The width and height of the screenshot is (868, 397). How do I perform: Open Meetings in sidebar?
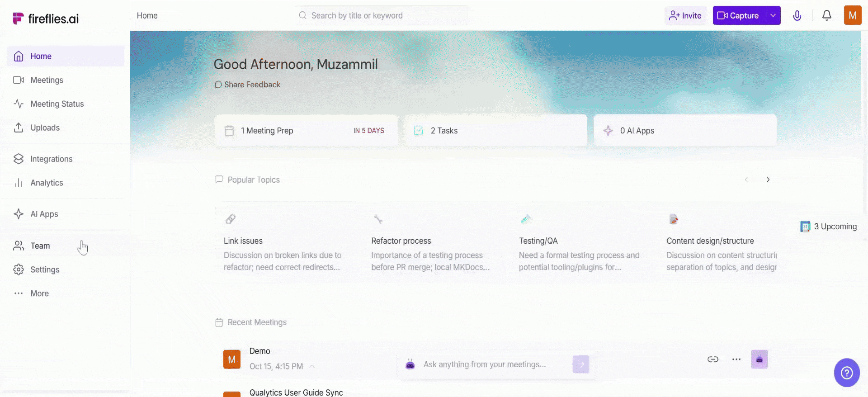(66, 80)
